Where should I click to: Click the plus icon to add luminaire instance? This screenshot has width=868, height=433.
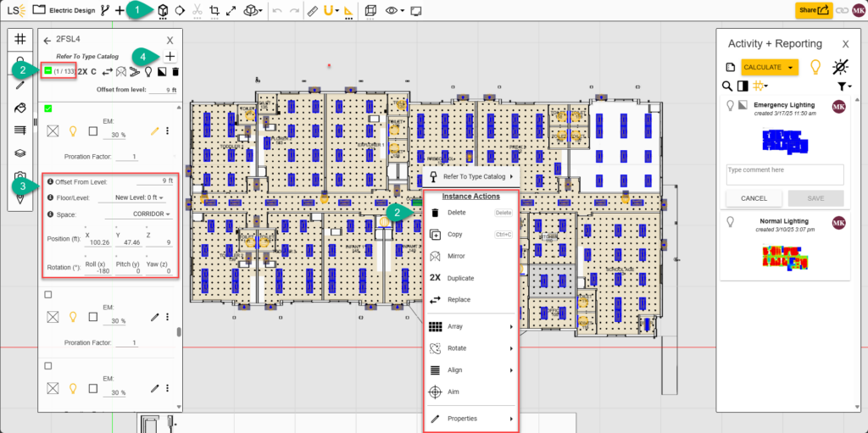[x=170, y=56]
